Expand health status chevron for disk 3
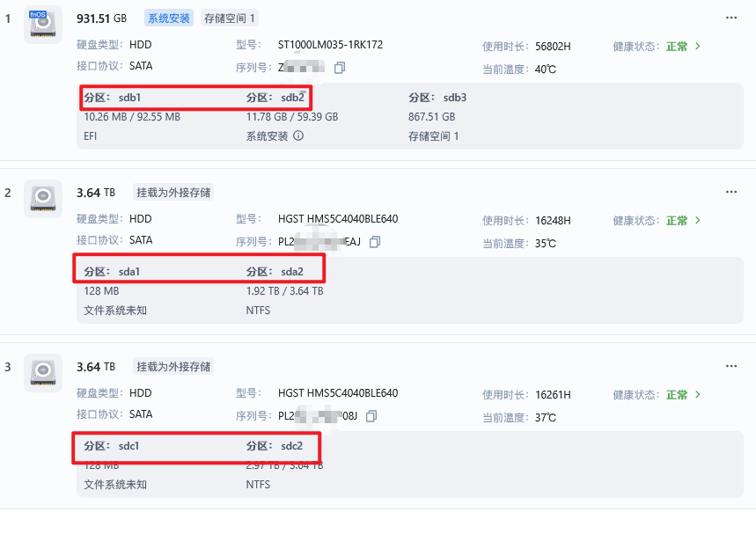This screenshot has height=556, width=756. coord(698,395)
